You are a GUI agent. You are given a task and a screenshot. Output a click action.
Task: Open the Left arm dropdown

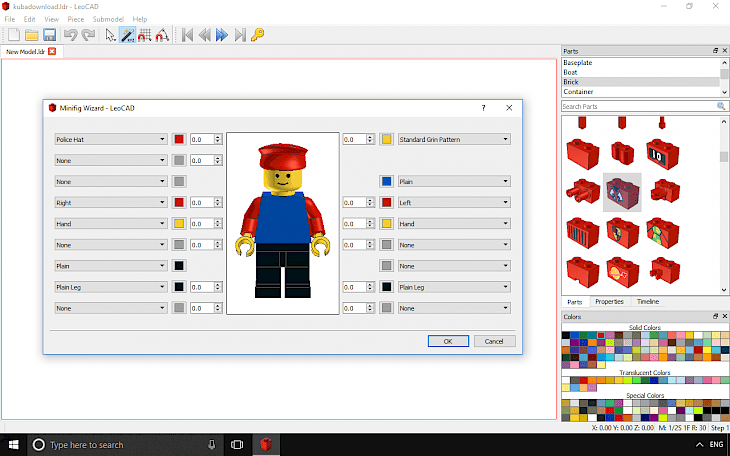[x=454, y=203]
